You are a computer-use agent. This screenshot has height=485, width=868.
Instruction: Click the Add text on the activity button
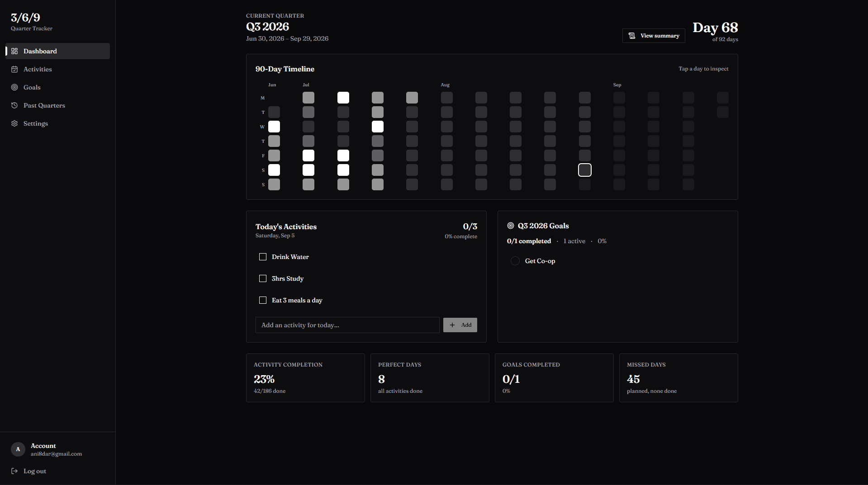466,325
